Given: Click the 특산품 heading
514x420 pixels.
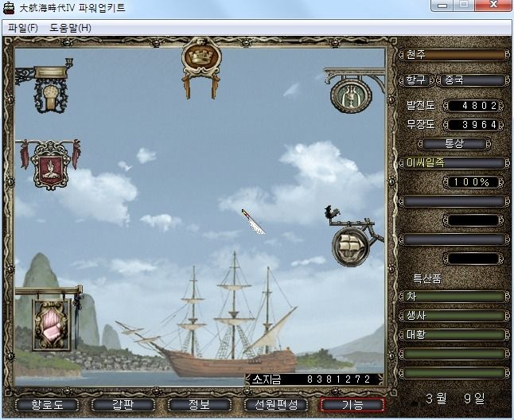Looking at the screenshot, I should coord(427,278).
